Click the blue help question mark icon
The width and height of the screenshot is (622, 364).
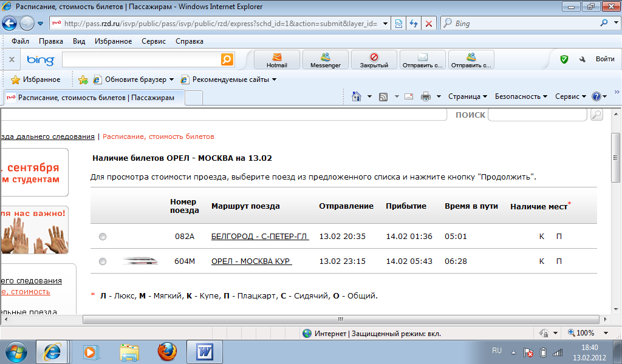click(596, 96)
